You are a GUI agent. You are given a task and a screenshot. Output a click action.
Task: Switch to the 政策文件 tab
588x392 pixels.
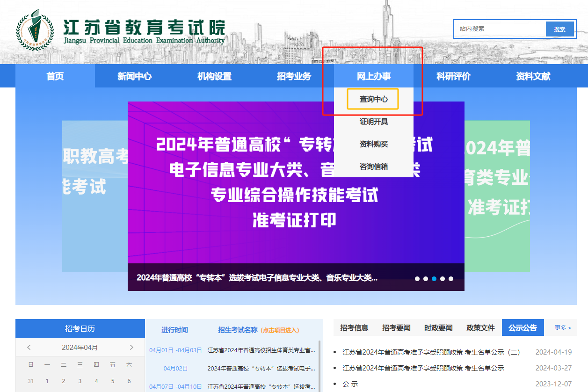click(480, 328)
